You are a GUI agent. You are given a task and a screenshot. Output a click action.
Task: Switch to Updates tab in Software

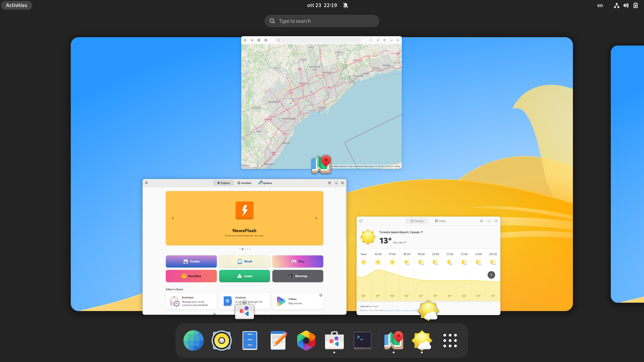click(x=265, y=183)
